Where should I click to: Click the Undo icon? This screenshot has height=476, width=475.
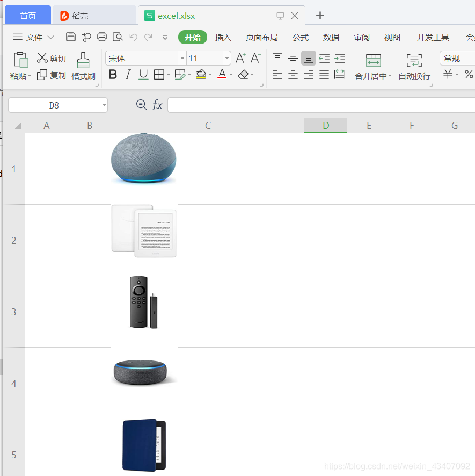[134, 37]
